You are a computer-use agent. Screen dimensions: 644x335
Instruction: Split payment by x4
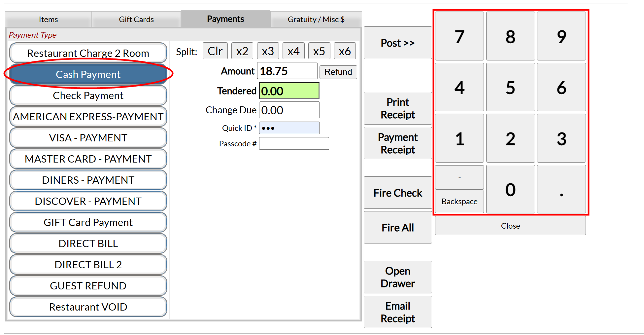pos(293,51)
